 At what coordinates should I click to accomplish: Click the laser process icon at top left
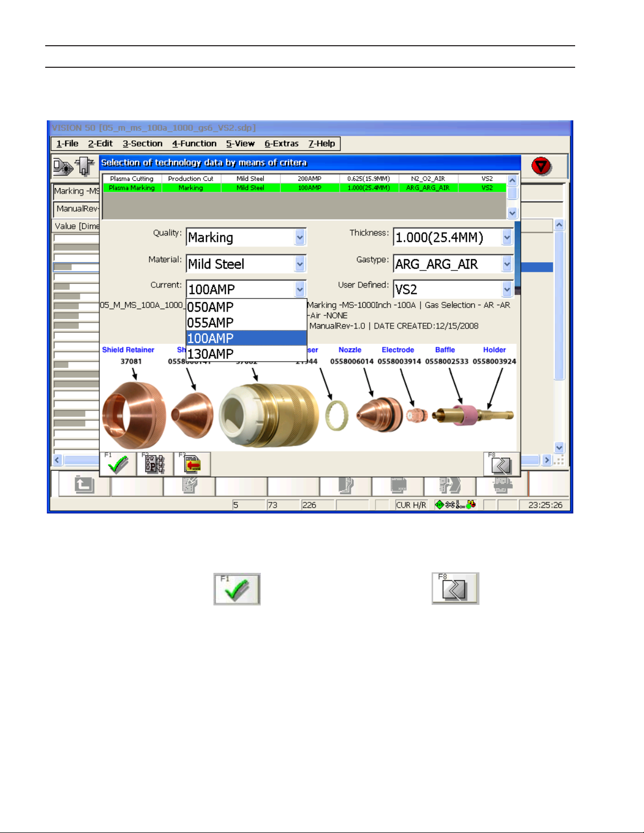pyautogui.click(x=63, y=167)
